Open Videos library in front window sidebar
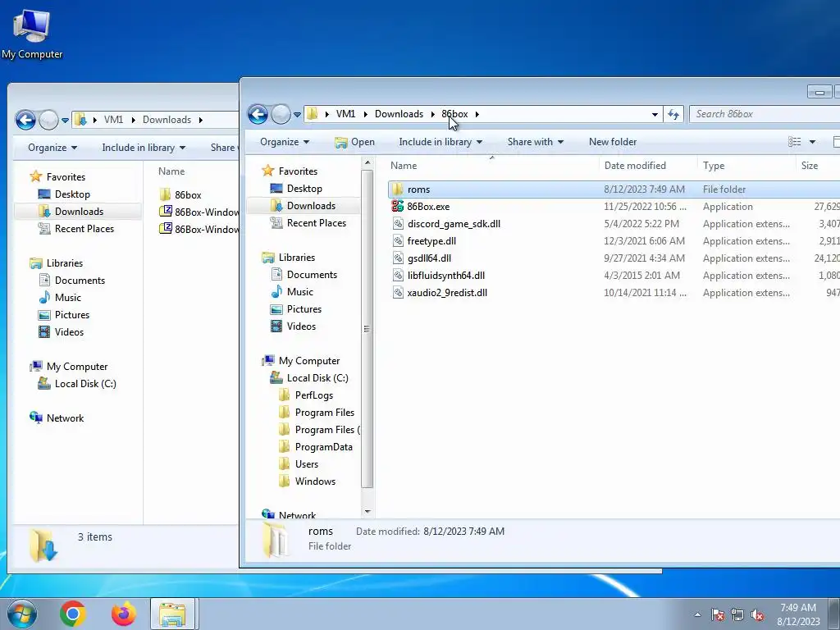Image resolution: width=840 pixels, height=630 pixels. [x=301, y=326]
